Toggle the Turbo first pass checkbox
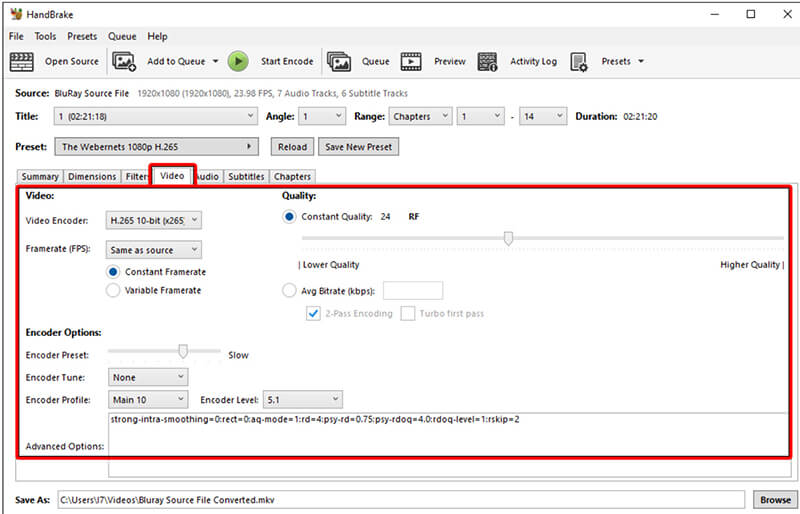800x514 pixels. click(x=408, y=313)
